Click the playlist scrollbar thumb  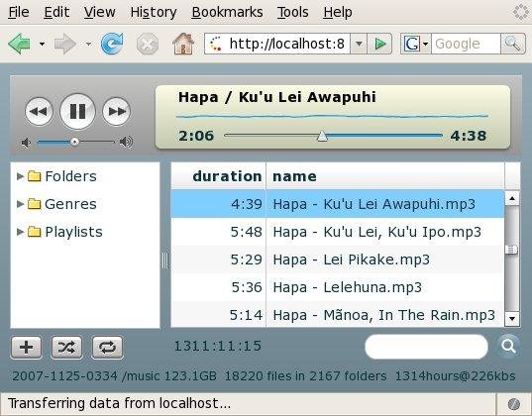[x=511, y=250]
